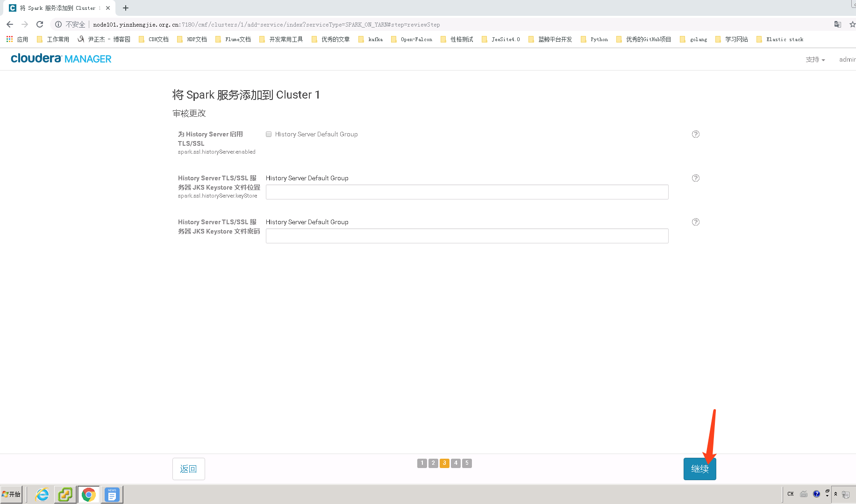Expand hidden system tray icons
The image size is (856, 504).
(x=836, y=494)
